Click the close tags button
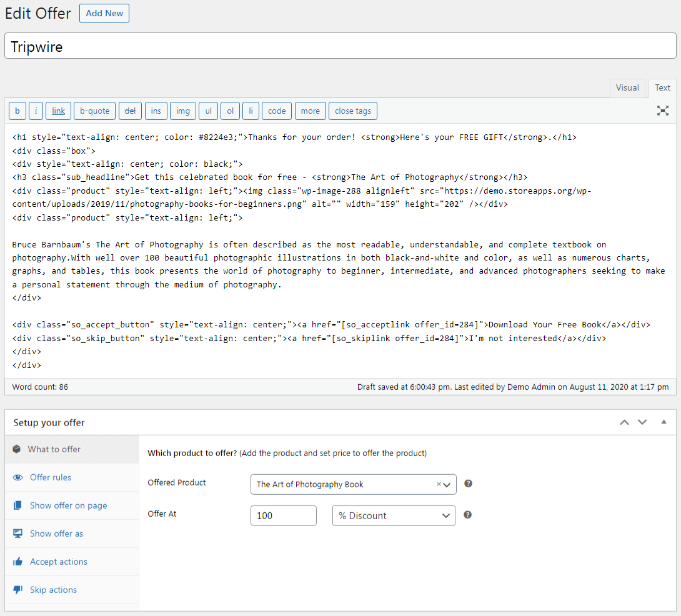Screen dimensions: 681x616 pos(352,111)
